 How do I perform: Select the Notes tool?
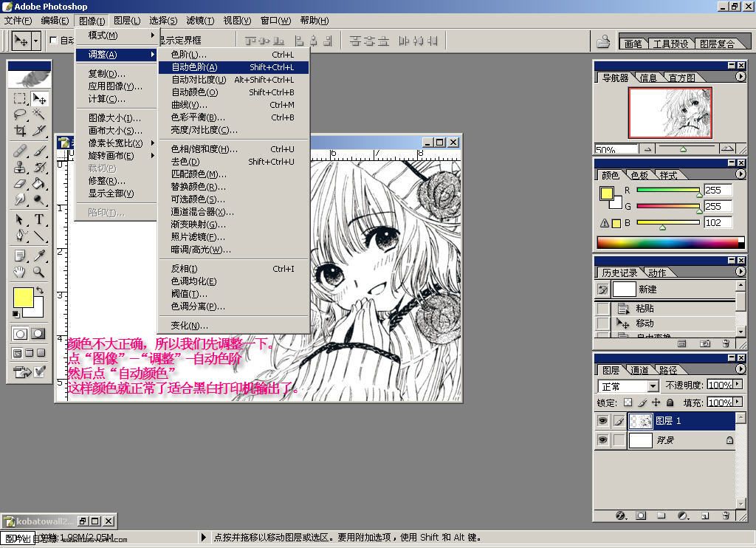(20, 256)
